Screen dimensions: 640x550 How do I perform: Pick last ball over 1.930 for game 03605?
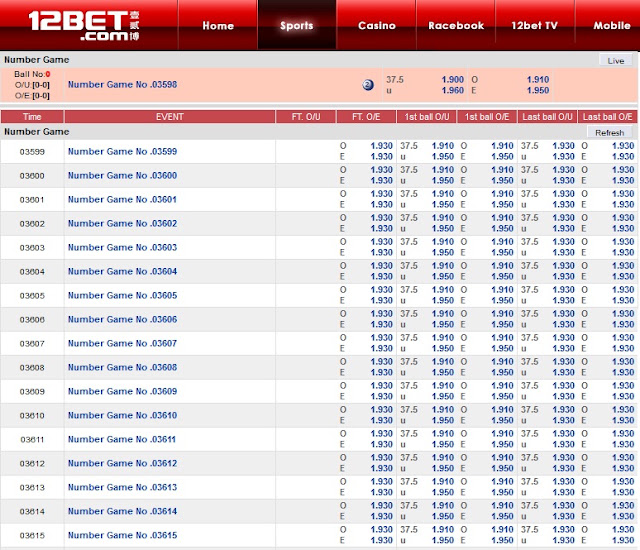pos(564,290)
